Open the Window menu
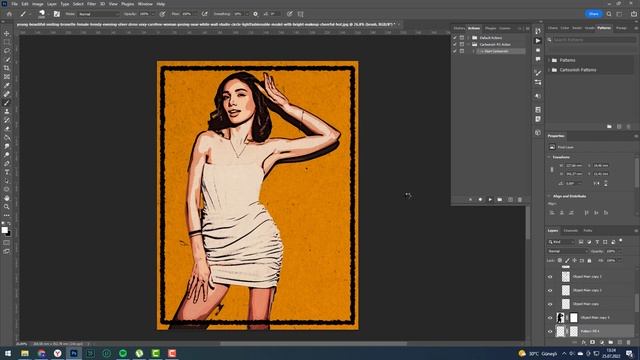Screen dimensions: 640x360 coord(145,4)
